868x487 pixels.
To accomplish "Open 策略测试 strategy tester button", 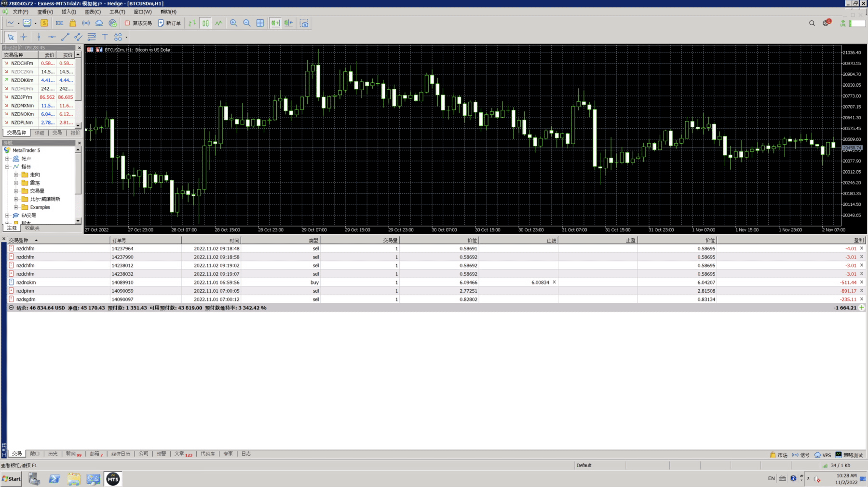I will coord(849,455).
